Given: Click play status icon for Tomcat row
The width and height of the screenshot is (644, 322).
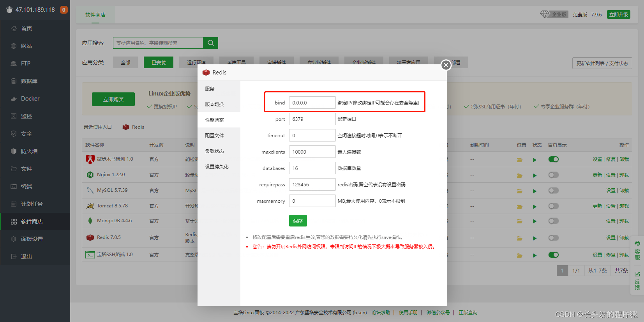Looking at the screenshot, I should [535, 207].
